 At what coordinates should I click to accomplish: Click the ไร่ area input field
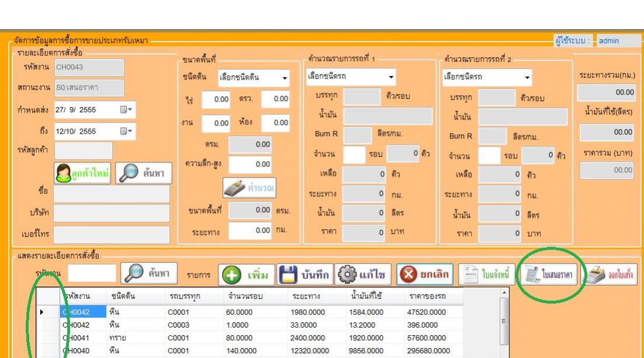pos(215,99)
